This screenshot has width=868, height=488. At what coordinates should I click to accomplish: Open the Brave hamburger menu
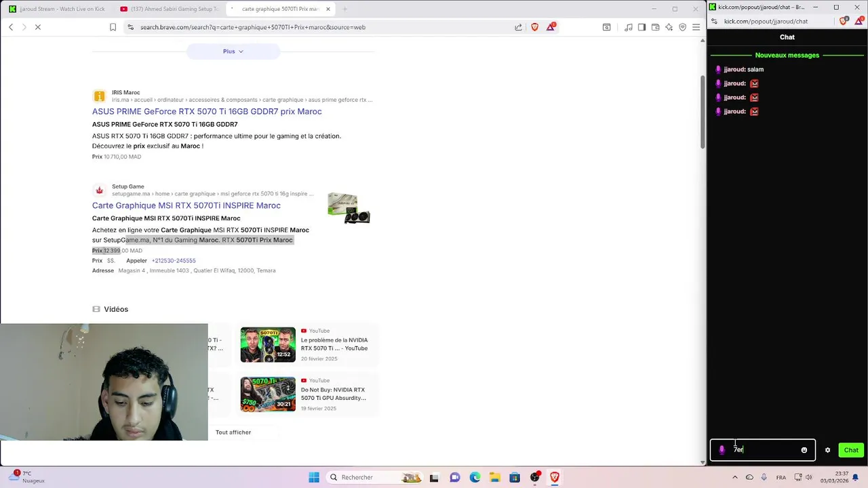click(x=696, y=27)
